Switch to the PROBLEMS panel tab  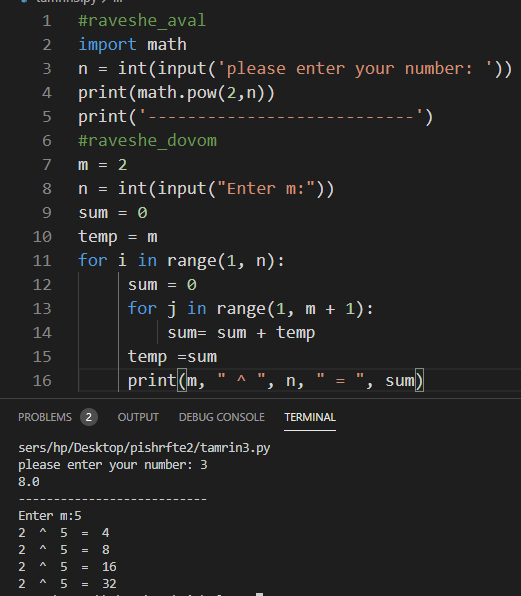click(x=45, y=417)
